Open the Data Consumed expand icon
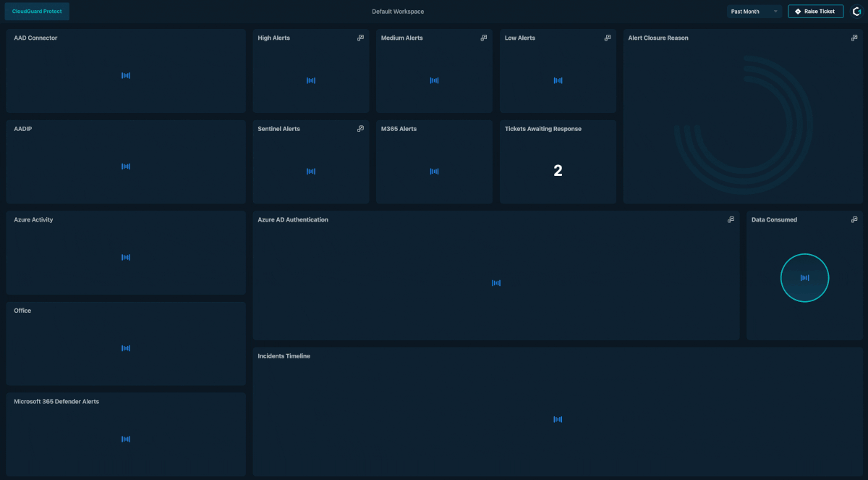Screen dimensions: 868x480 tap(854, 219)
